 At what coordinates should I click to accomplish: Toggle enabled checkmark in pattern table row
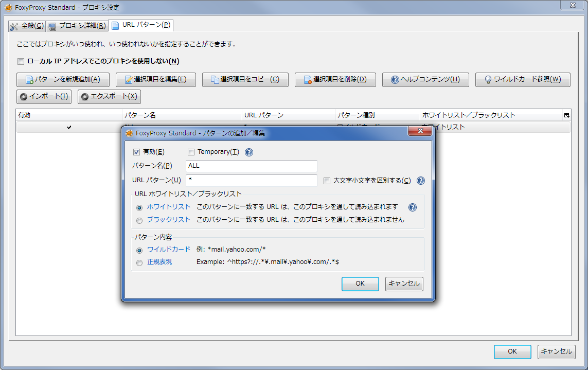coord(69,127)
